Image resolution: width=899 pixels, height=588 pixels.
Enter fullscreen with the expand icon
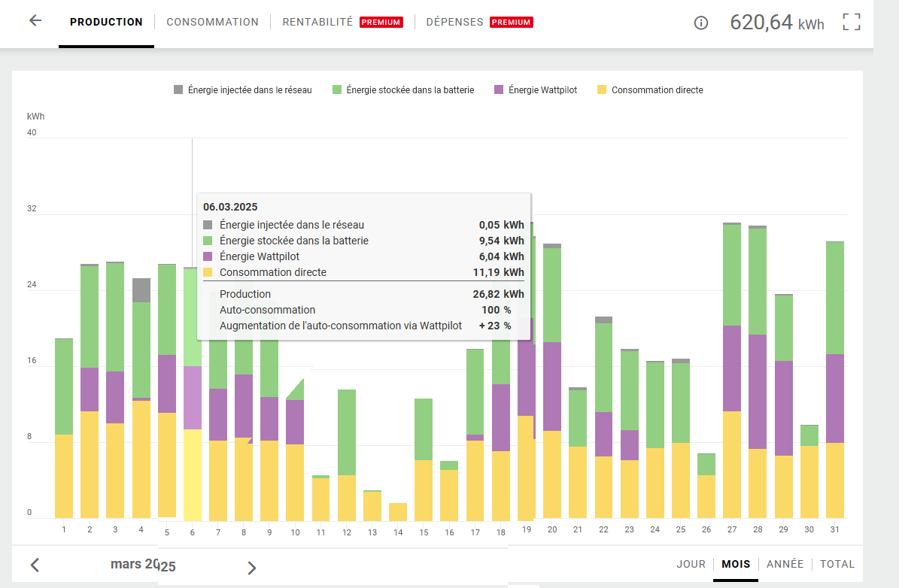tap(852, 22)
